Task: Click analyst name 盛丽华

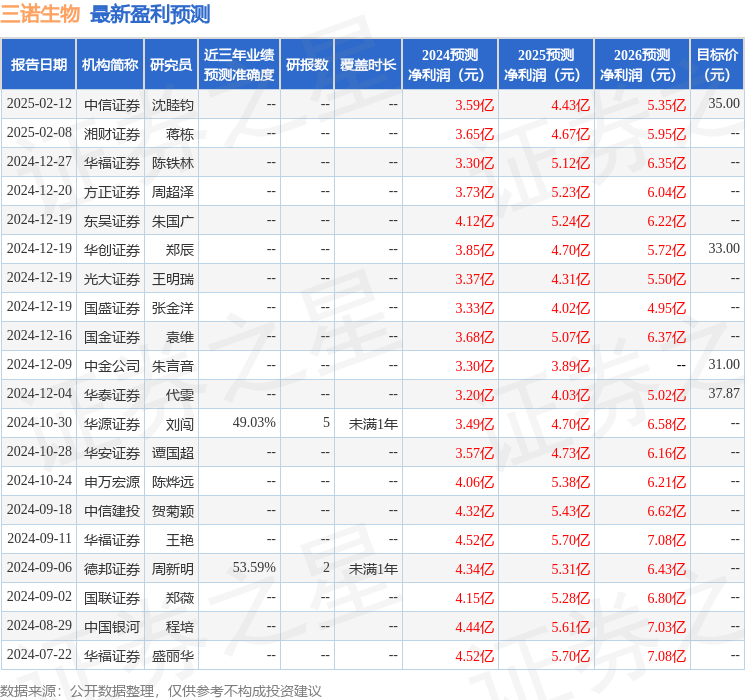Action: 172,655
